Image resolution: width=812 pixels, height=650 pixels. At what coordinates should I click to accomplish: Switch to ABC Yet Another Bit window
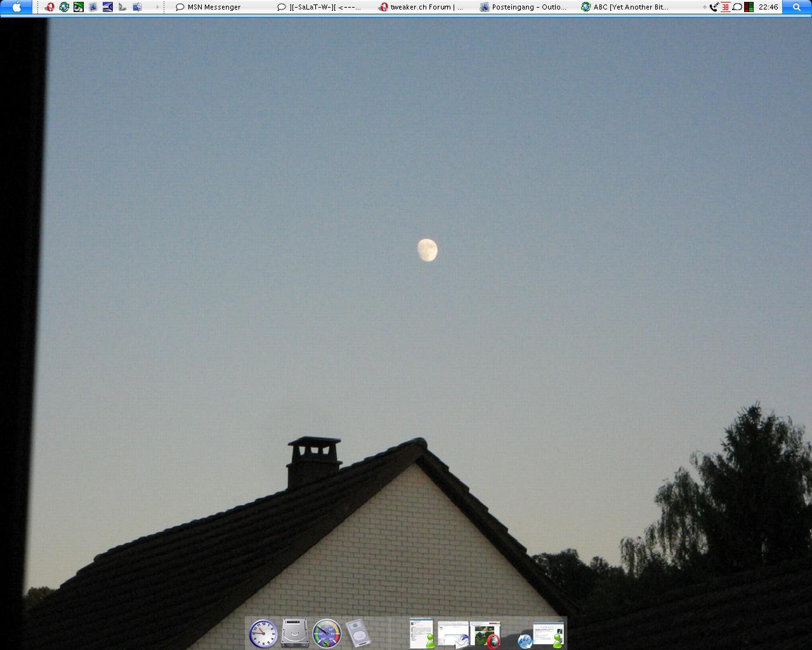click(625, 7)
